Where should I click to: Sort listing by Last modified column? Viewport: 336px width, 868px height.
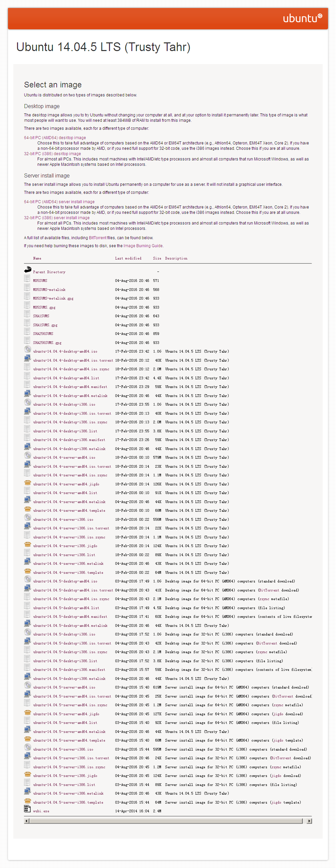click(x=128, y=259)
